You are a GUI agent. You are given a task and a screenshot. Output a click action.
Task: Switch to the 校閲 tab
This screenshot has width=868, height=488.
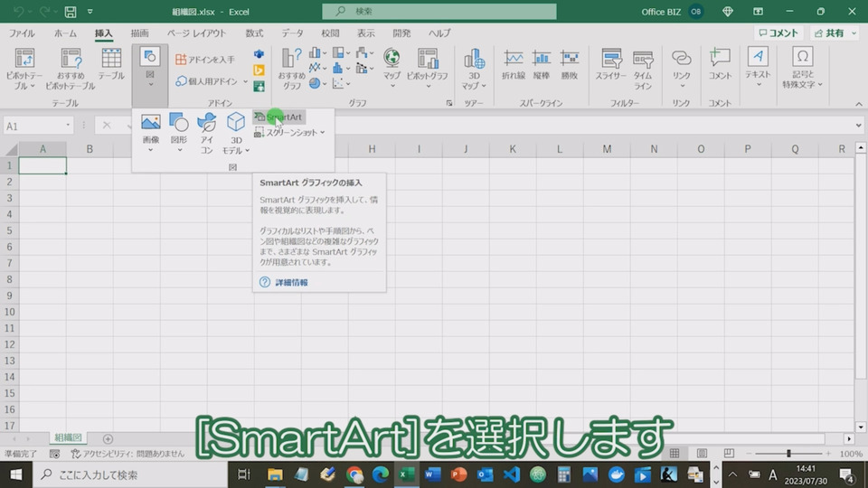tap(331, 33)
